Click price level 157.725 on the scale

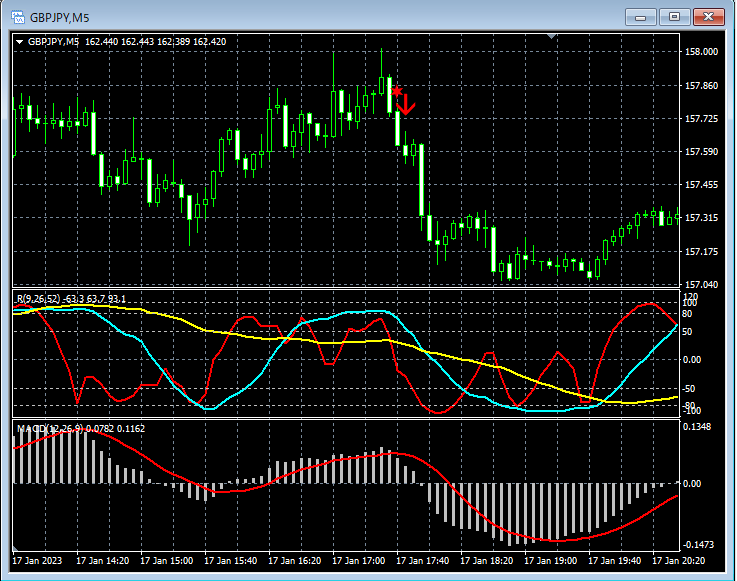coord(701,119)
